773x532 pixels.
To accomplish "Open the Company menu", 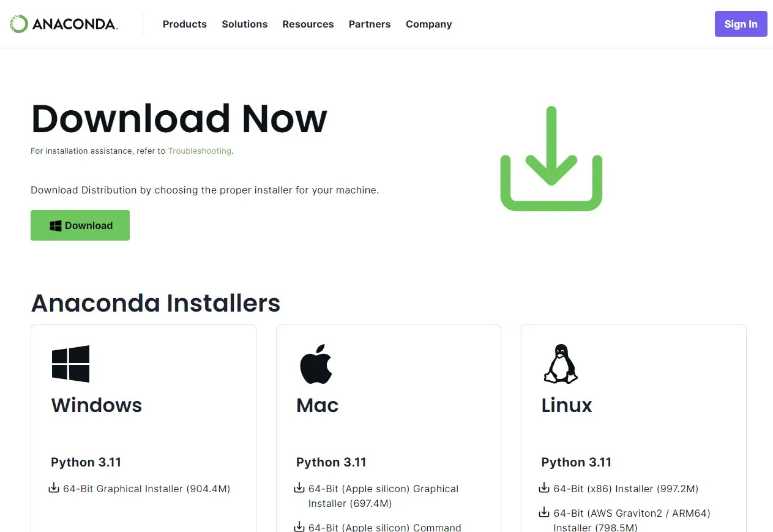I will pyautogui.click(x=429, y=24).
